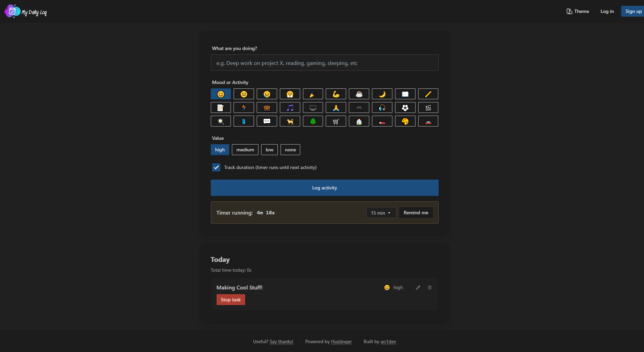This screenshot has width=644, height=352.
Task: Click the edit pencil on Making Cool Stuff!
Action: [418, 287]
